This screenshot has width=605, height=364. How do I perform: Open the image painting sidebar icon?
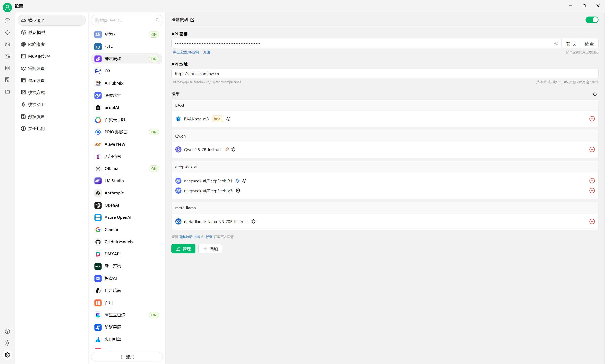coord(7,44)
